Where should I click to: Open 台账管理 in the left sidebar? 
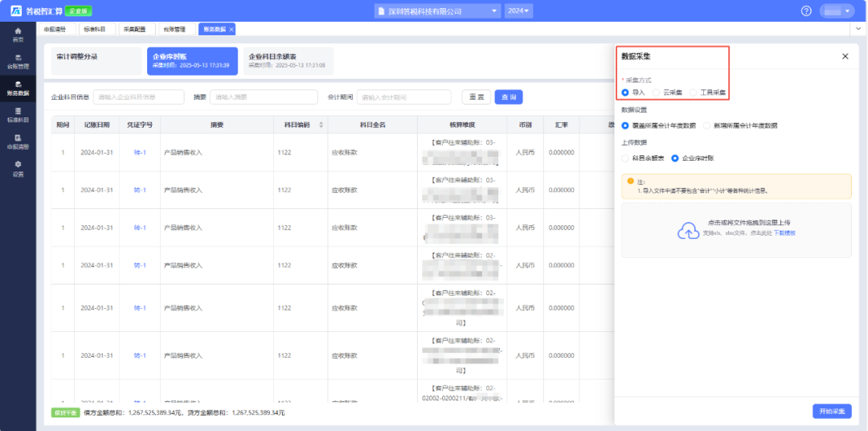(x=18, y=61)
